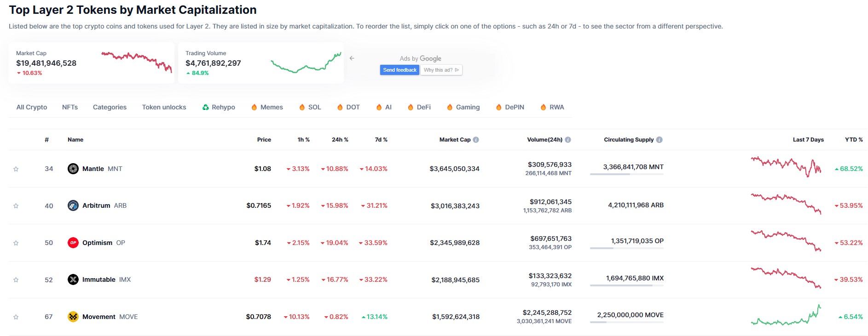The width and height of the screenshot is (868, 336).
Task: Click the Rehypo recycle icon
Action: 206,107
